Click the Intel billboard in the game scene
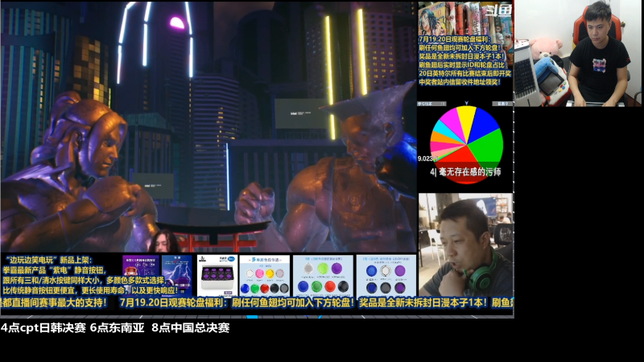644x362 pixels. pos(303,113)
